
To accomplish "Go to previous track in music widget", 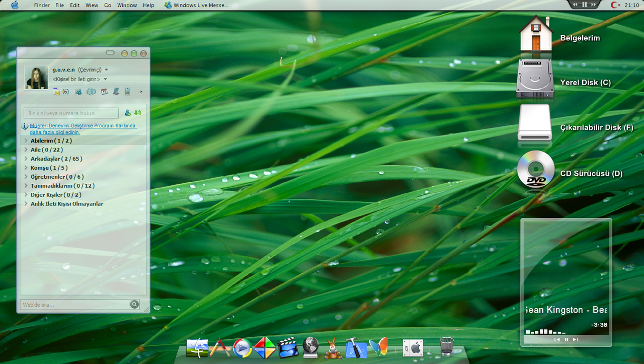I will [x=557, y=339].
